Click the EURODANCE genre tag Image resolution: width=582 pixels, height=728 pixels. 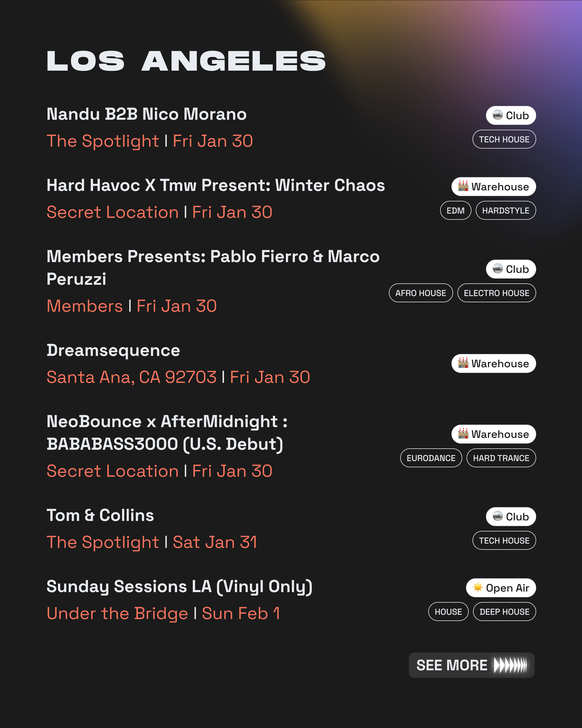(x=431, y=458)
